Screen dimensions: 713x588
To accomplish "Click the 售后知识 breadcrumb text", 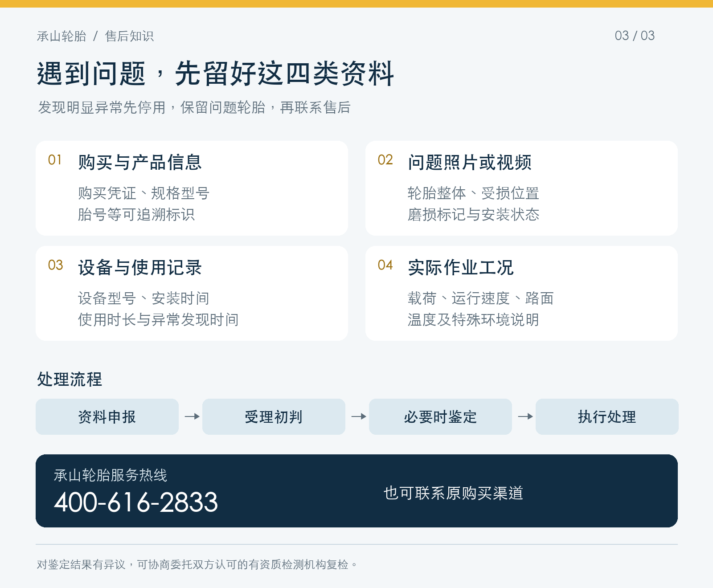I will tap(129, 36).
